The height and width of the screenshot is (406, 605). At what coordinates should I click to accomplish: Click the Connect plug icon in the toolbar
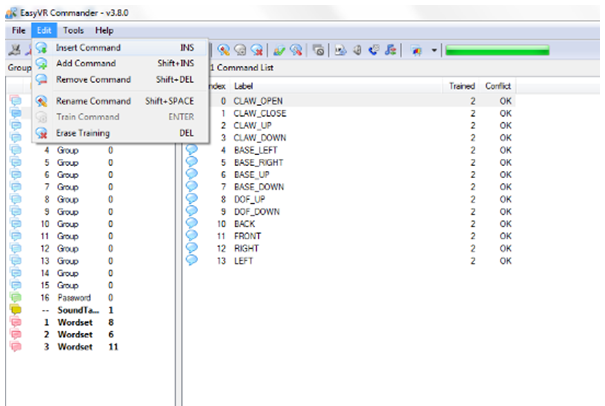(15, 50)
